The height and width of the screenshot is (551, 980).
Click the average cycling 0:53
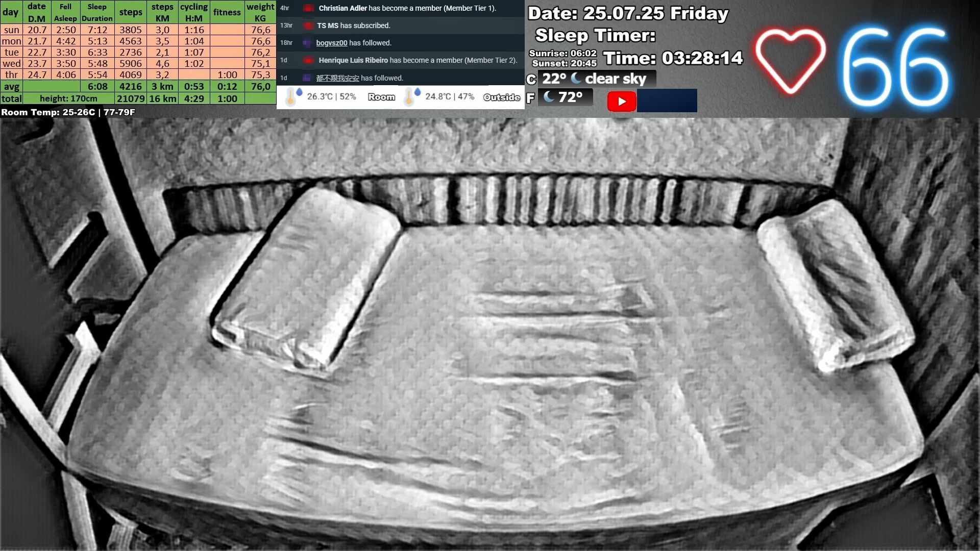194,86
